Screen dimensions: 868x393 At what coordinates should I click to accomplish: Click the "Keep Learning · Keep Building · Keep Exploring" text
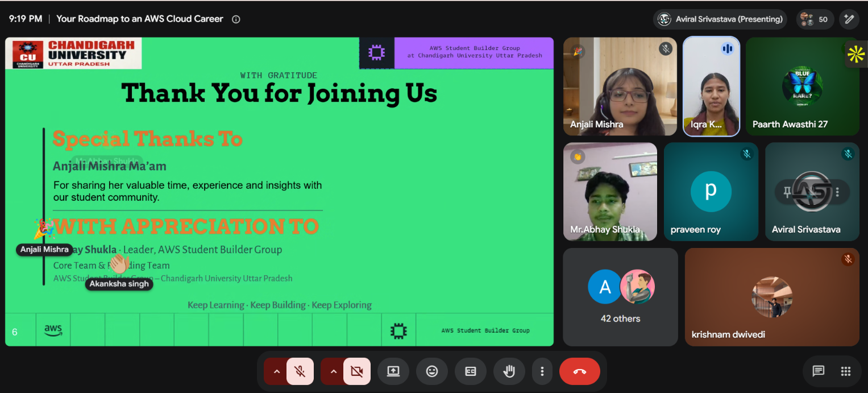click(x=280, y=305)
